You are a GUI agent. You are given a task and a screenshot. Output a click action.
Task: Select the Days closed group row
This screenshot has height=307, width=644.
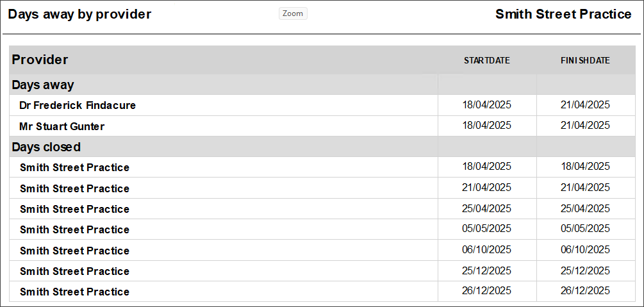click(x=322, y=147)
